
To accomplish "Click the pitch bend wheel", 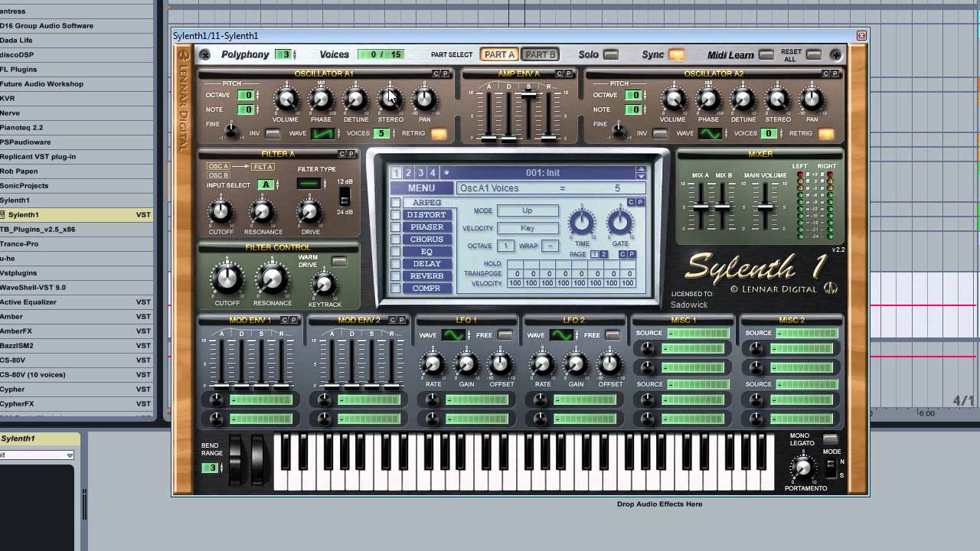I will click(x=236, y=458).
